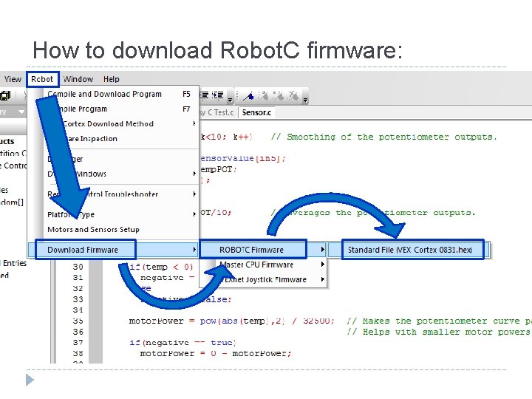532x399 pixels.
Task: Select Motors and Sensors Setup
Action: (114, 230)
